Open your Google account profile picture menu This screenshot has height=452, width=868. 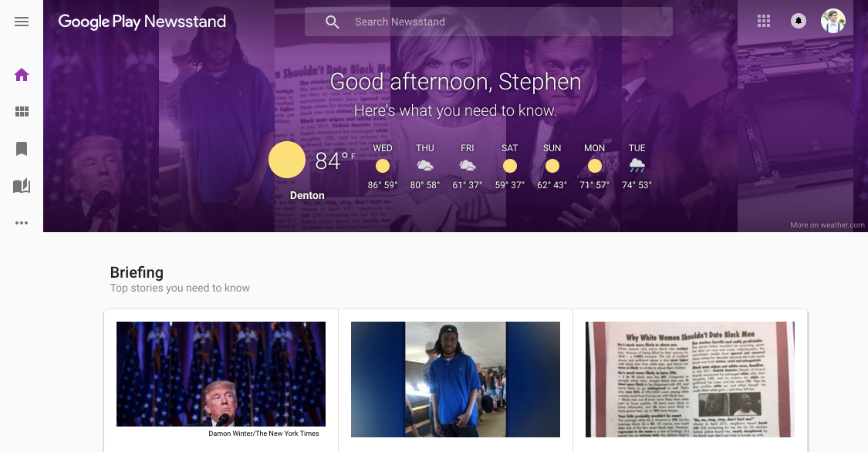[x=833, y=21]
